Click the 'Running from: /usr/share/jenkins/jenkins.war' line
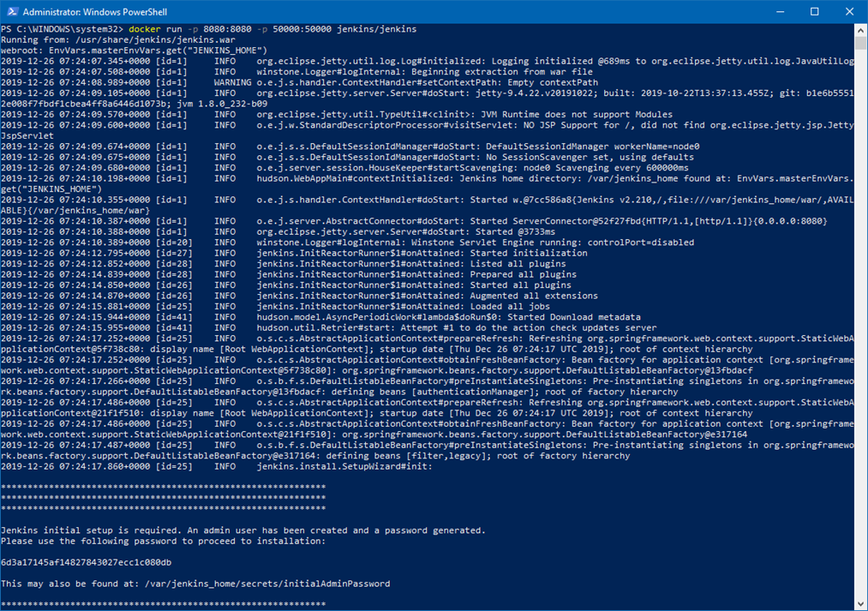 [x=118, y=39]
